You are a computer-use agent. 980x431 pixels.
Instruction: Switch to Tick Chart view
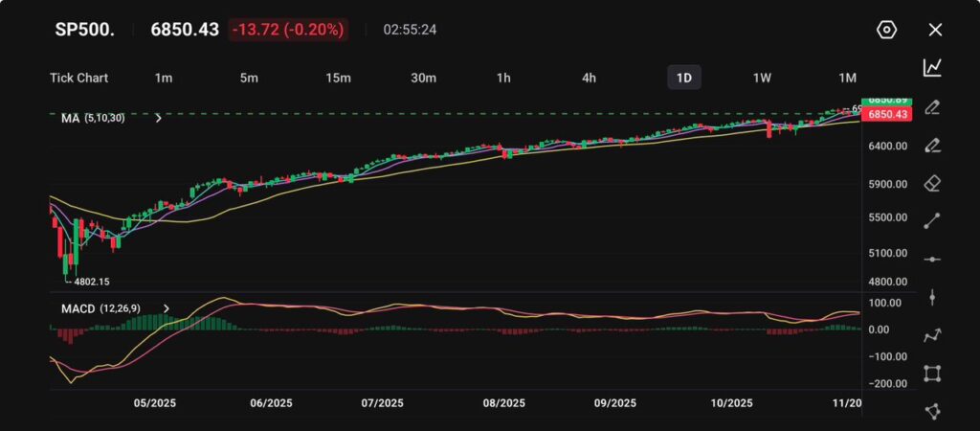(78, 78)
